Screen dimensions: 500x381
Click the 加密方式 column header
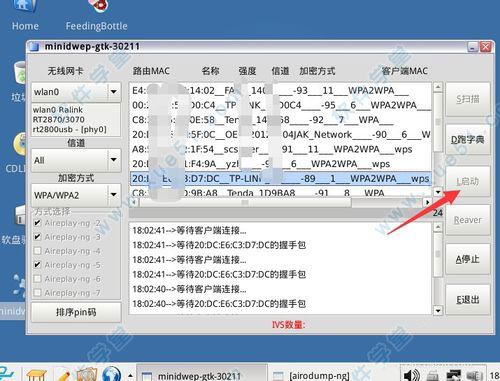pyautogui.click(x=317, y=71)
